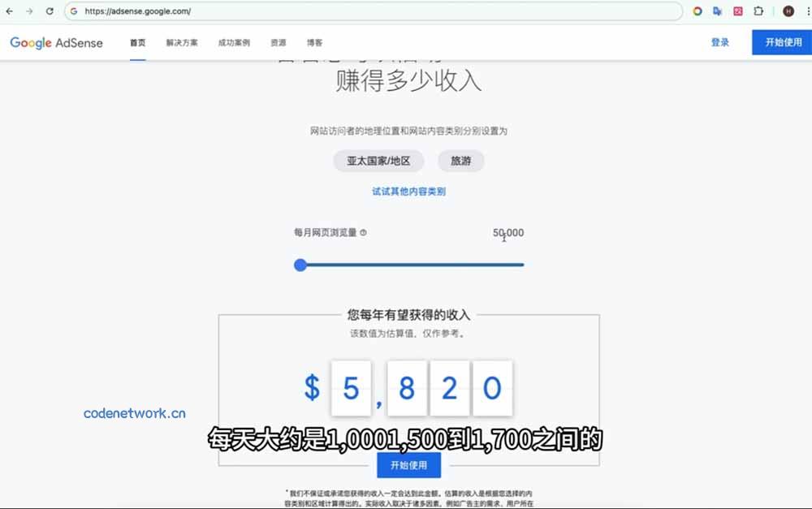The height and width of the screenshot is (509, 812).
Task: Select the 旅游 content category chip
Action: coord(461,161)
